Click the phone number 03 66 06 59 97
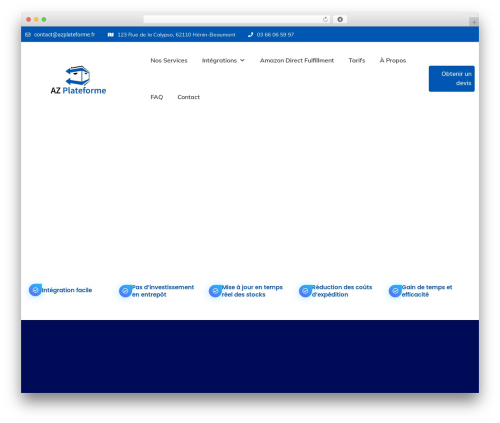The width and height of the screenshot is (500, 423). pos(275,35)
